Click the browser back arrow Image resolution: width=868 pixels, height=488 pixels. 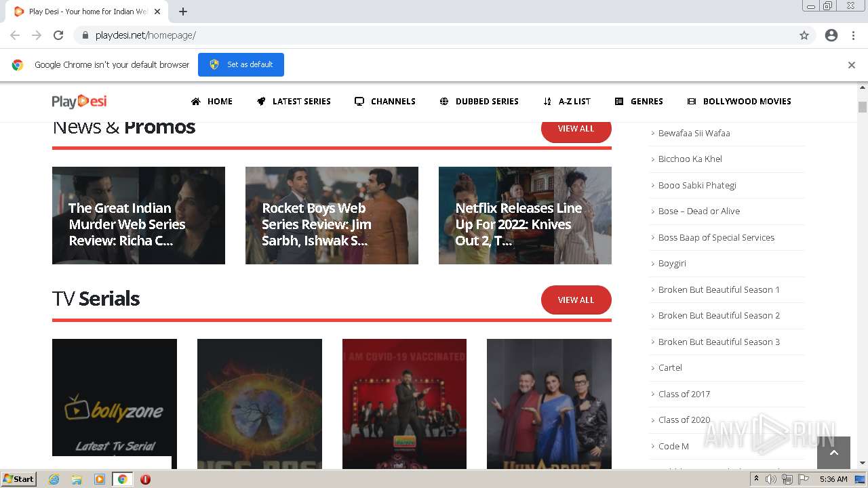(x=15, y=35)
